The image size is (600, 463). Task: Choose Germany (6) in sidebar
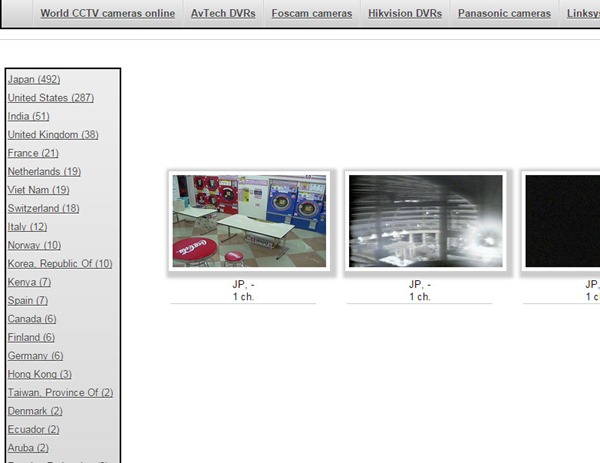coord(36,355)
